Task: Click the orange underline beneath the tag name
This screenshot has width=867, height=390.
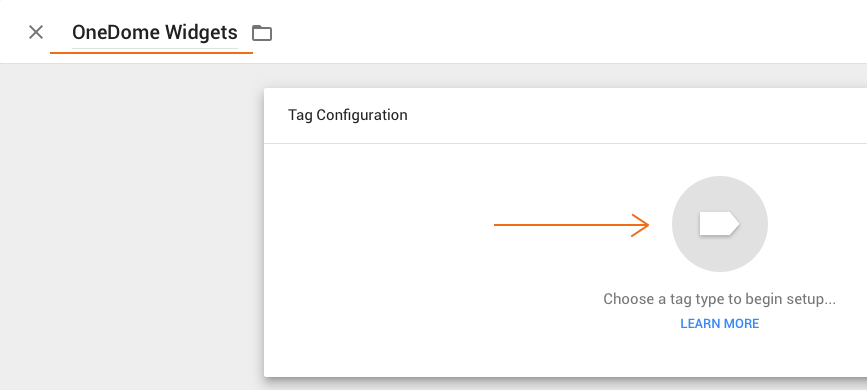Action: [x=152, y=53]
